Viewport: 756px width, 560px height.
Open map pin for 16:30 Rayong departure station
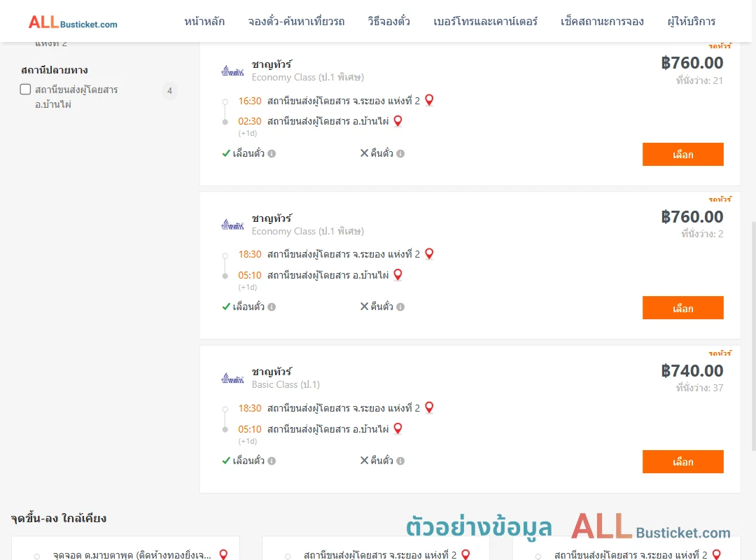(429, 100)
